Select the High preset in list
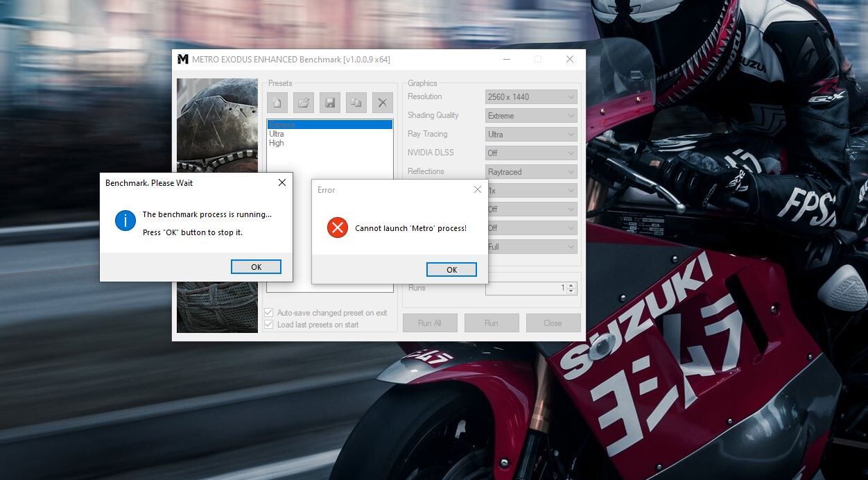Screen dimensions: 868x480 [x=330, y=143]
